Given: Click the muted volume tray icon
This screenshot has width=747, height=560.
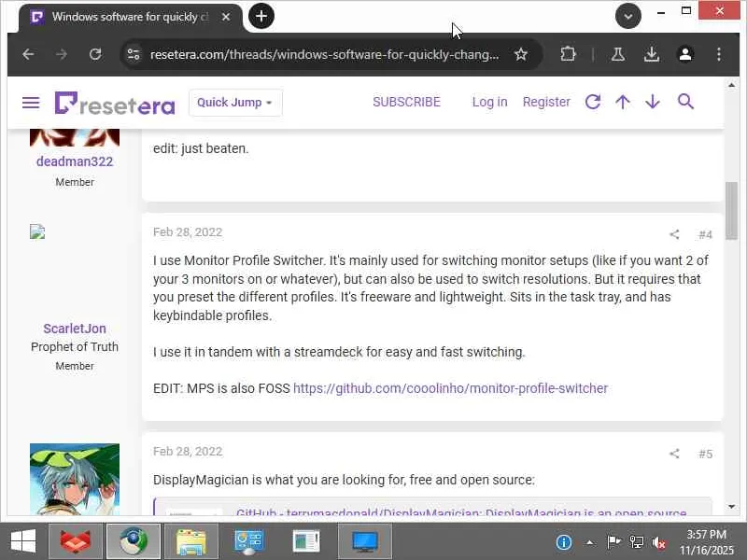Looking at the screenshot, I should [659, 542].
